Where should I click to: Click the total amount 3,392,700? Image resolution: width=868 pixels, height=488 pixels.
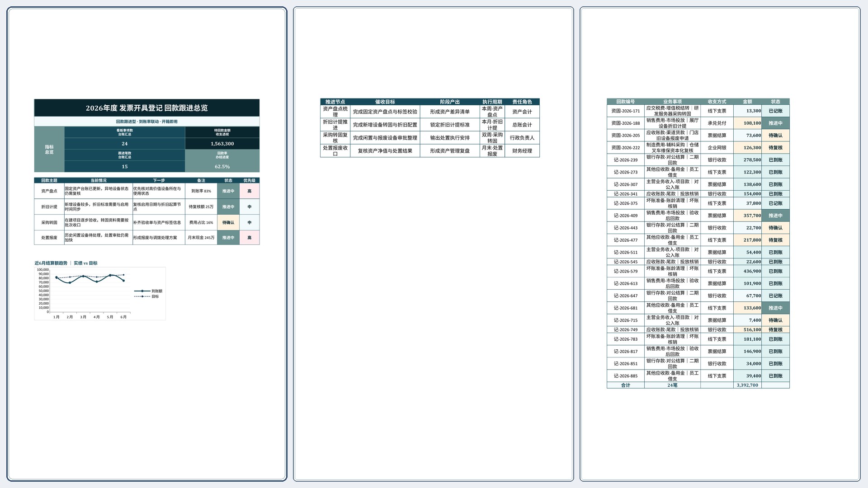747,385
